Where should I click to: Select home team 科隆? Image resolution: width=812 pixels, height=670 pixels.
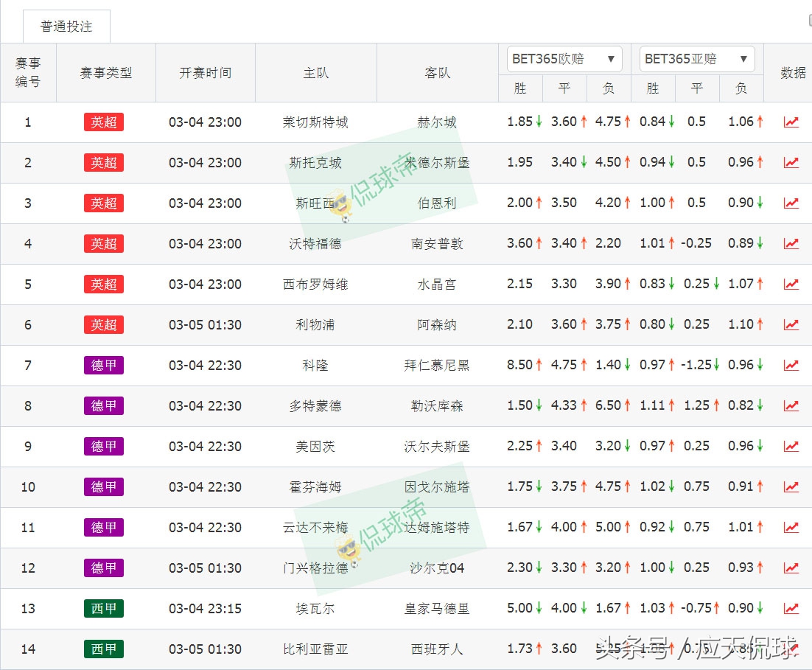(315, 366)
